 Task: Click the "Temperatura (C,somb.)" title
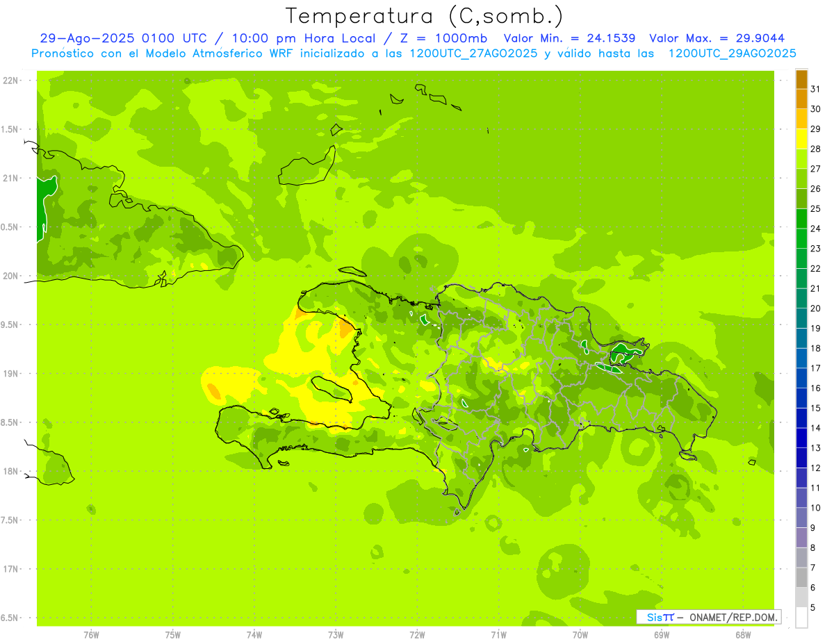pos(425,15)
